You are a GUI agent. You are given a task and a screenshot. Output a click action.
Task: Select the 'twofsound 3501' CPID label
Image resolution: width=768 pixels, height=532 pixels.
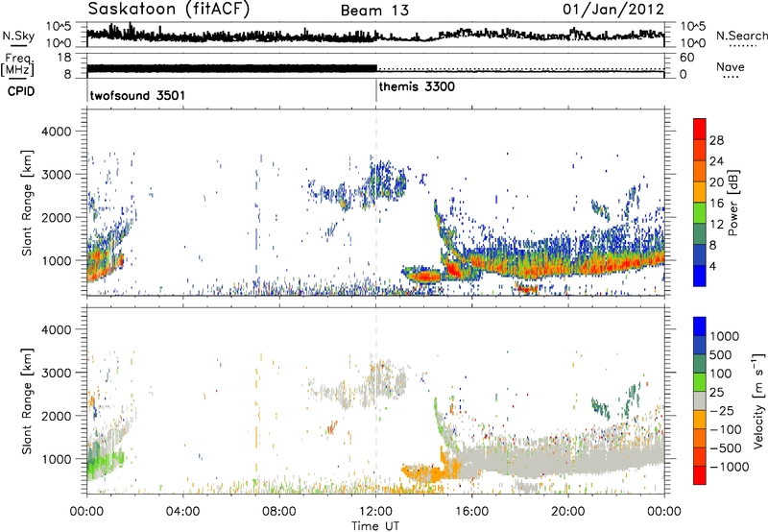point(137,95)
